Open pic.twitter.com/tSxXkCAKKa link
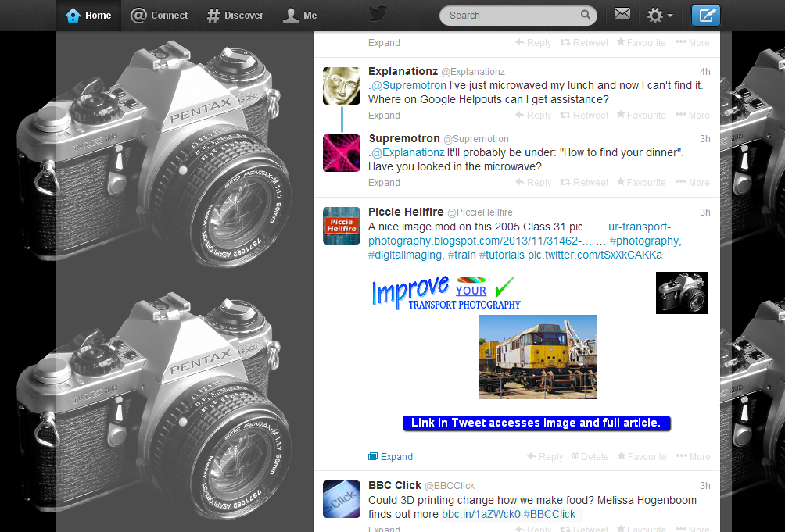The height and width of the screenshot is (532, 785). tap(595, 255)
